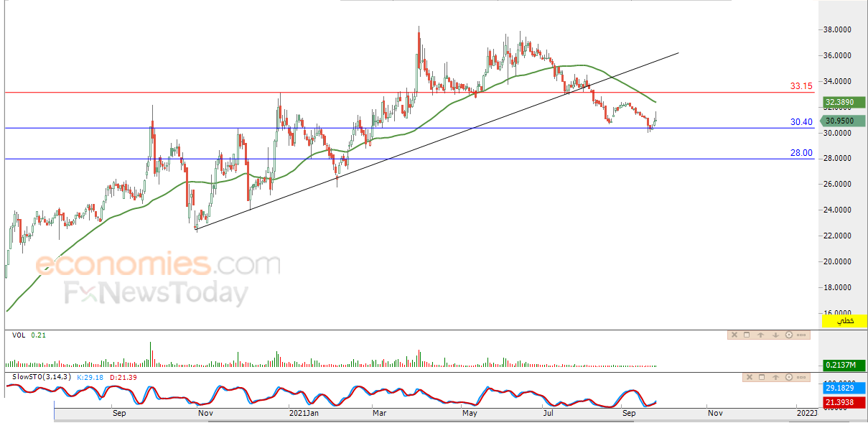
Task: Click the 18.0000 price axis label
Action: pos(837,288)
